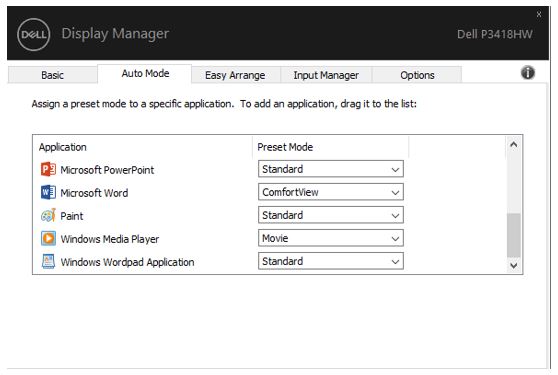Select the Paint row text
This screenshot has height=375, width=558.
point(72,216)
